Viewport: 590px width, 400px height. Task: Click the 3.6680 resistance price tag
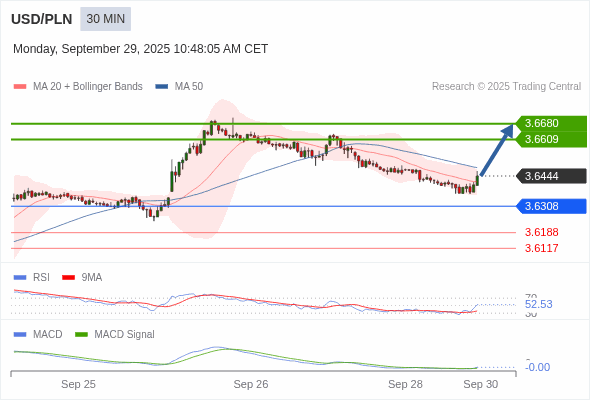pyautogui.click(x=552, y=123)
